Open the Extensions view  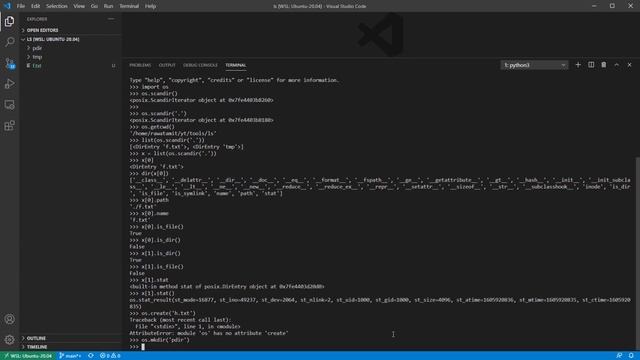9,126
